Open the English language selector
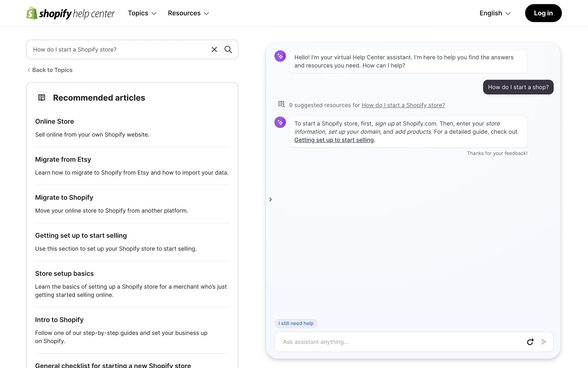The width and height of the screenshot is (588, 368). point(495,13)
